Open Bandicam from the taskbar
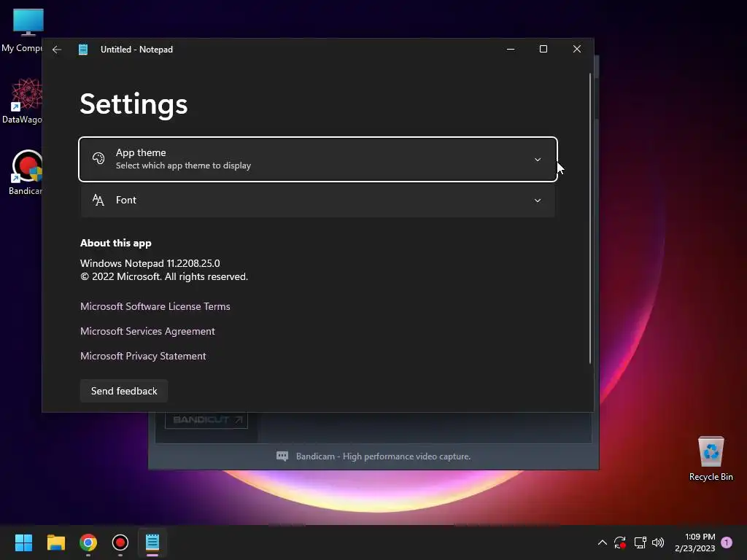Image resolution: width=747 pixels, height=560 pixels. [x=120, y=542]
